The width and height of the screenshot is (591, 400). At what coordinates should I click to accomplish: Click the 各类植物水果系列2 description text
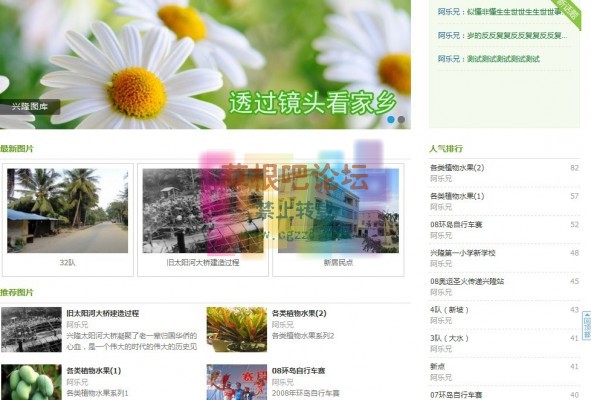click(x=303, y=336)
